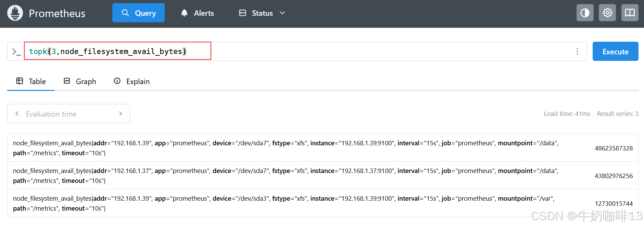The height and width of the screenshot is (227, 644).
Task: Select the value 48623587328
Action: [x=614, y=148]
